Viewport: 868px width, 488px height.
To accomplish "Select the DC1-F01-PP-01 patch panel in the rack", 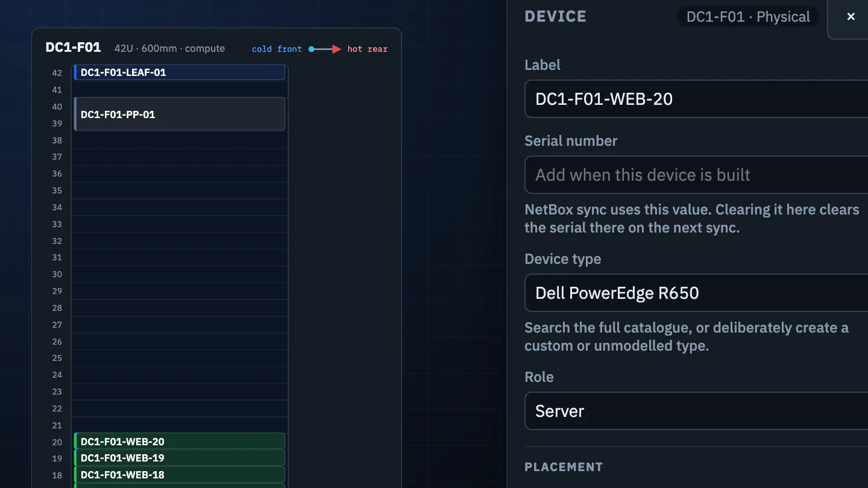I will (x=180, y=114).
